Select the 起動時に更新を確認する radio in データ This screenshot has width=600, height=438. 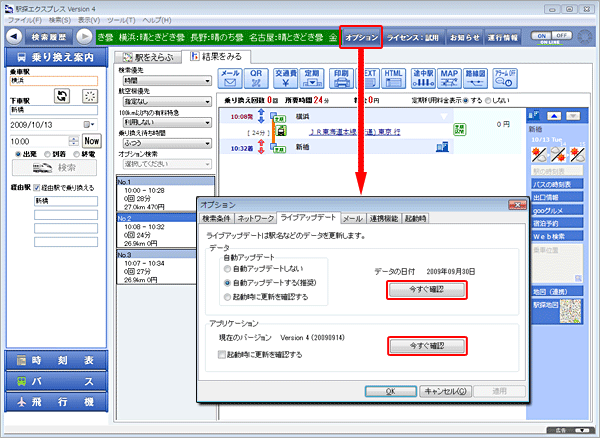pos(227,297)
